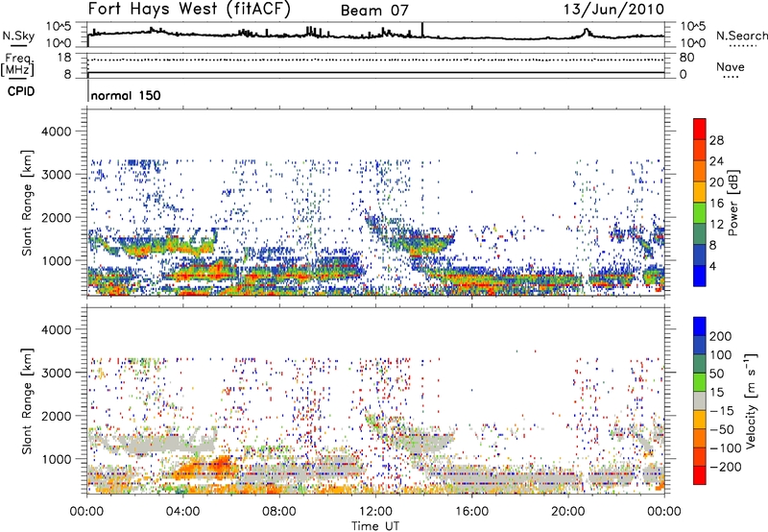This screenshot has height=532, width=768.
Task: Click the 'Slant Range [km]' label on power panel
Action: (x=27, y=203)
